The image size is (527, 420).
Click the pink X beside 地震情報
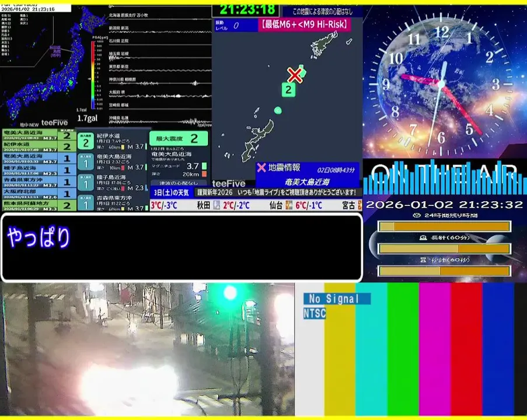click(x=261, y=167)
